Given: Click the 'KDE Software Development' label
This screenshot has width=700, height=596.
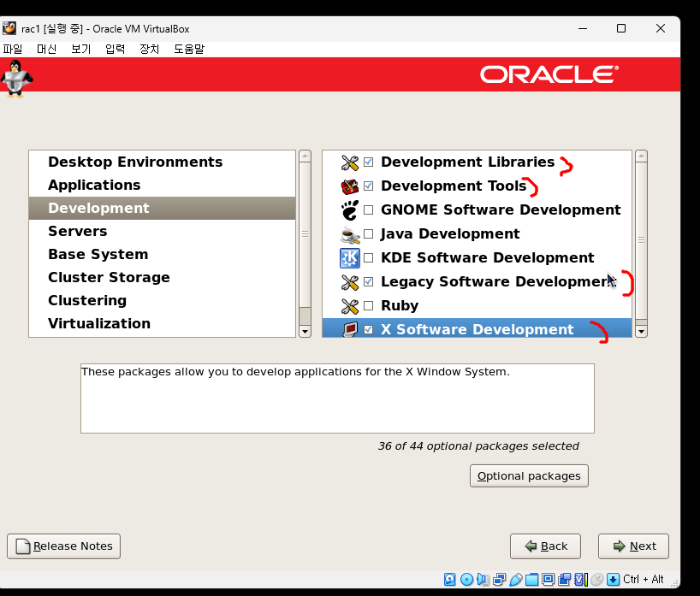Looking at the screenshot, I should pyautogui.click(x=488, y=257).
